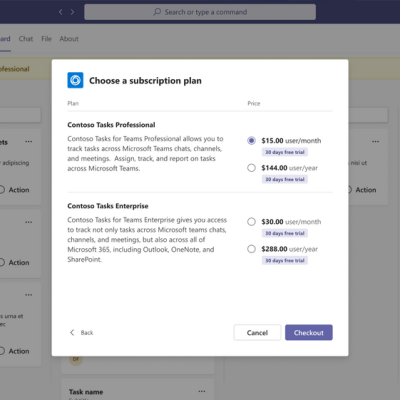Screen dimensions: 400x400
Task: Click the Task name card title
Action: point(86,392)
